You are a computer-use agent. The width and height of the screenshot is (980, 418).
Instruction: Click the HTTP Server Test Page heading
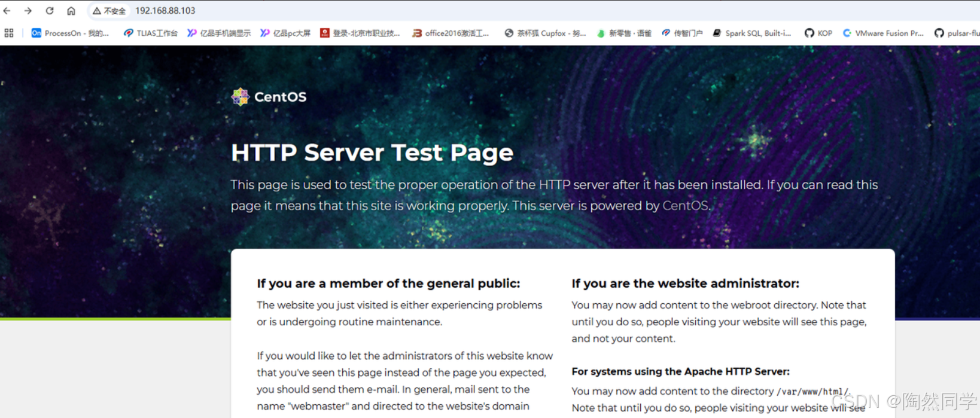pyautogui.click(x=372, y=152)
